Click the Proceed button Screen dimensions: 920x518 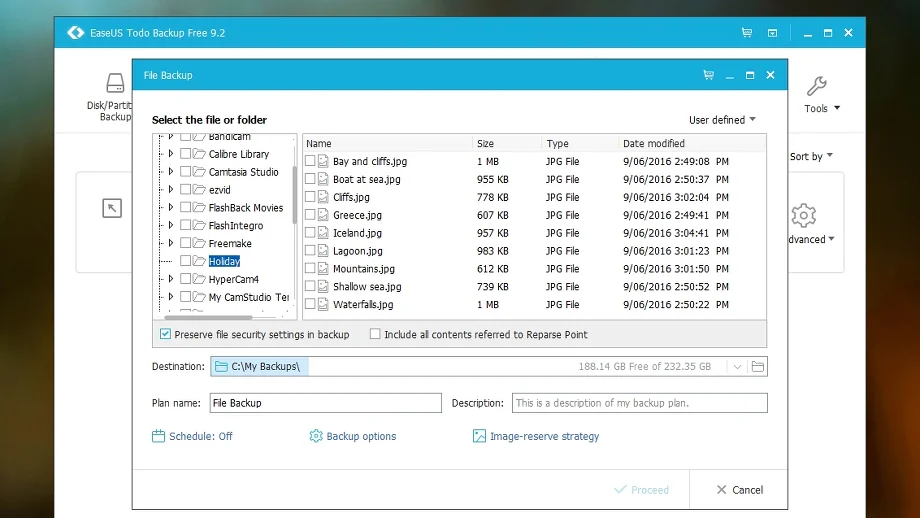[x=641, y=490]
